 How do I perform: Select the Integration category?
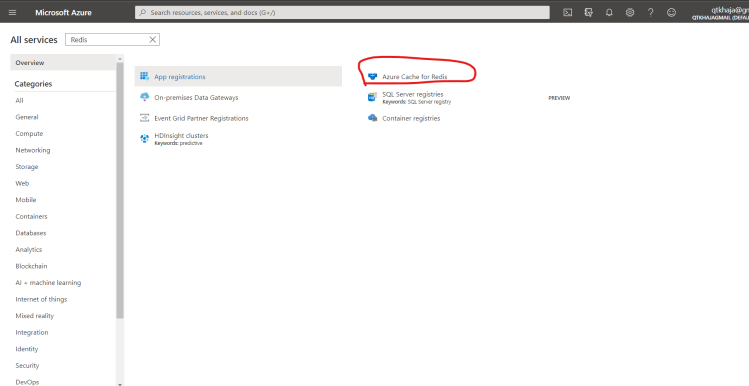coord(32,332)
